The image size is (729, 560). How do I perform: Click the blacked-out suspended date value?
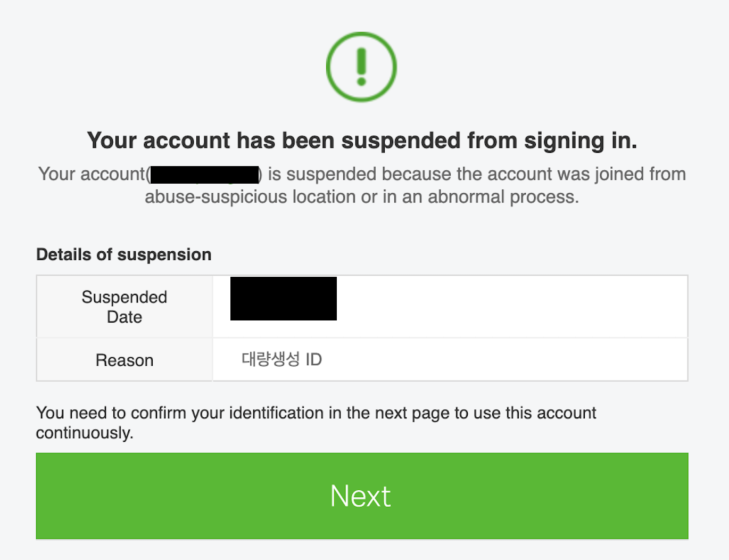(x=284, y=299)
